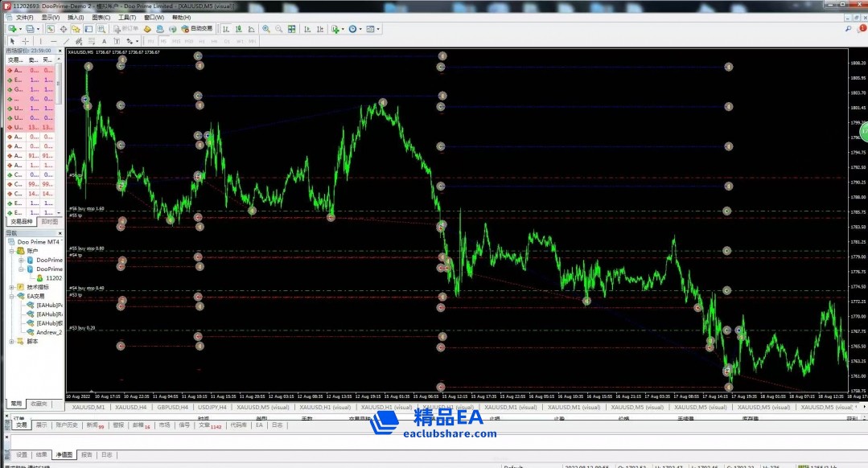
Task: Expand the 技术指标 tree node
Action: coord(11,287)
